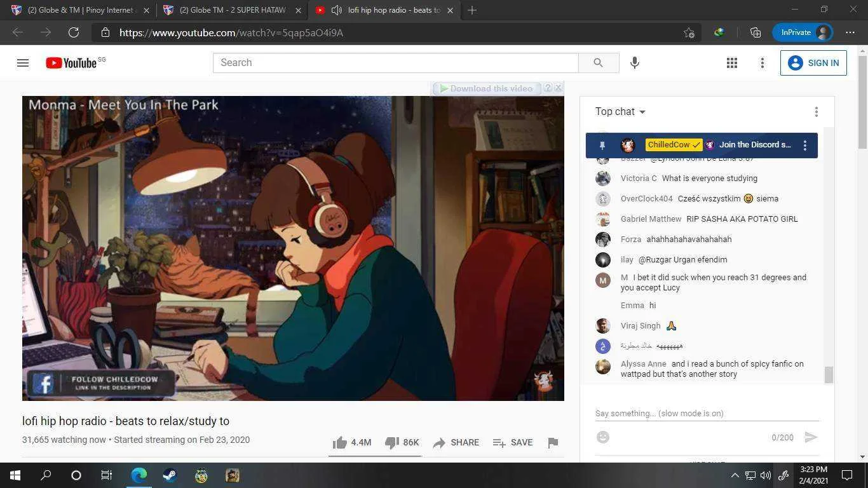The height and width of the screenshot is (488, 868).
Task: Open Windows taskbar search
Action: coord(46,475)
